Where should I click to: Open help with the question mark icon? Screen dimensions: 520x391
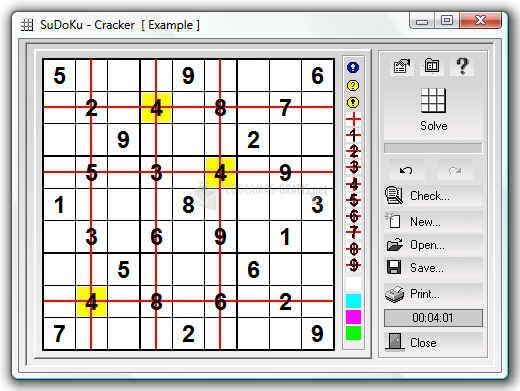(x=462, y=66)
